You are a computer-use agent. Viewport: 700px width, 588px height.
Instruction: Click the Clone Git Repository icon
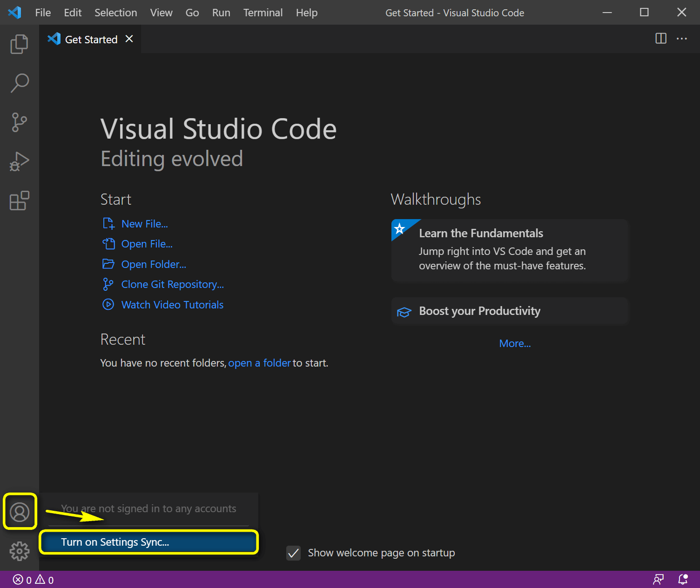pyautogui.click(x=108, y=284)
